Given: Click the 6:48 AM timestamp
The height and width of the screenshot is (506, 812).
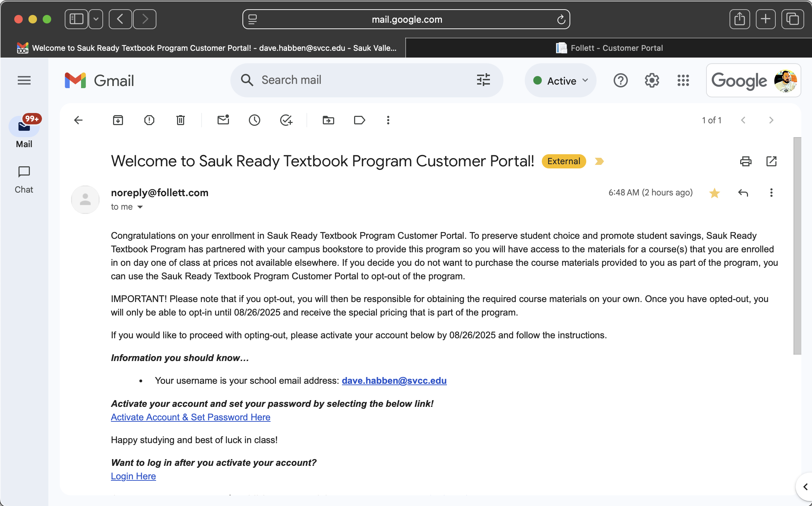Looking at the screenshot, I should click(650, 193).
